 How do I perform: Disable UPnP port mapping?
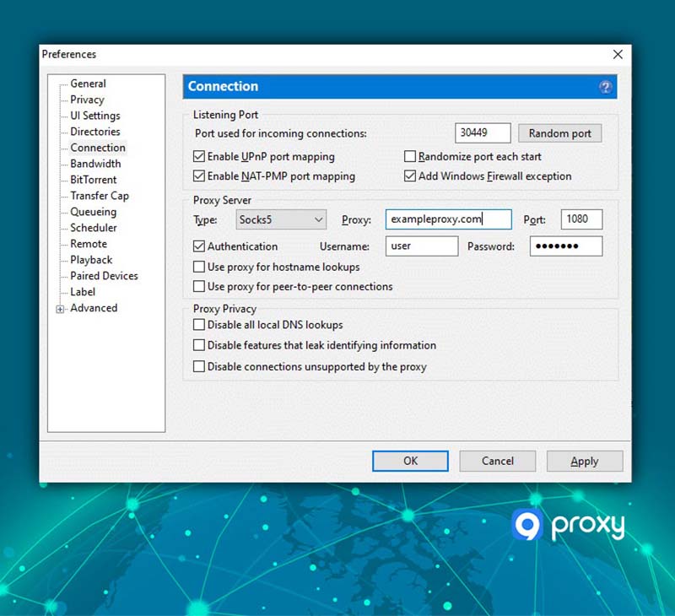click(199, 156)
